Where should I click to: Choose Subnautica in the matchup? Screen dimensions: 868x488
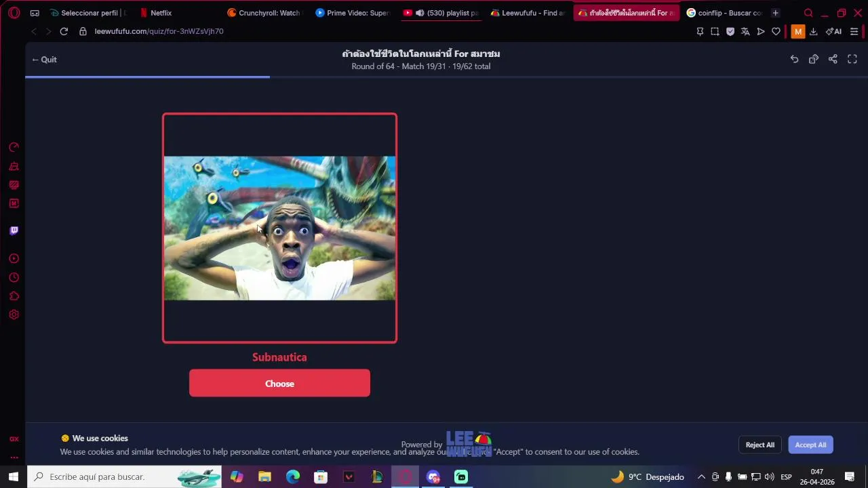click(x=279, y=384)
